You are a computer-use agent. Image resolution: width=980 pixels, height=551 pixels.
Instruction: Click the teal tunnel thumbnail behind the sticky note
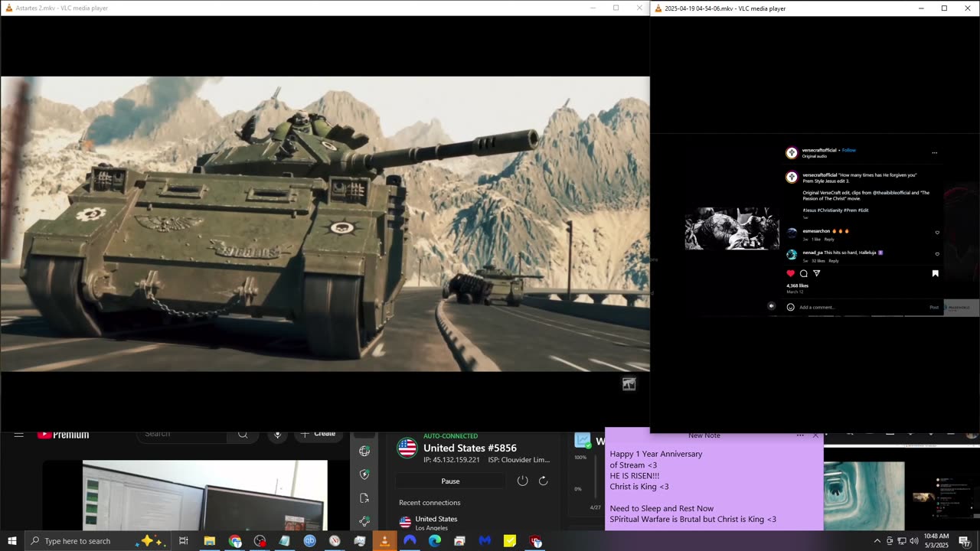864,495
